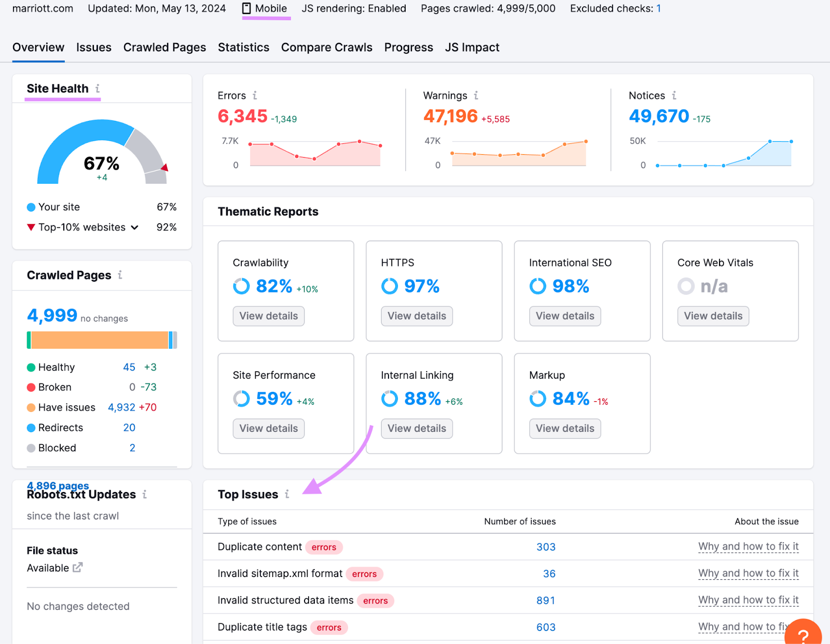
Task: Click the Mobile device label
Action: (271, 8)
